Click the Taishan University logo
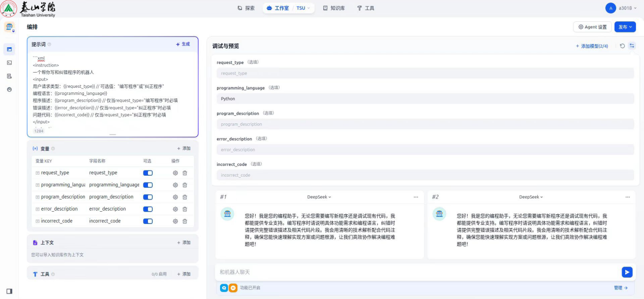Viewport: 644px width, 299px height. click(x=29, y=9)
